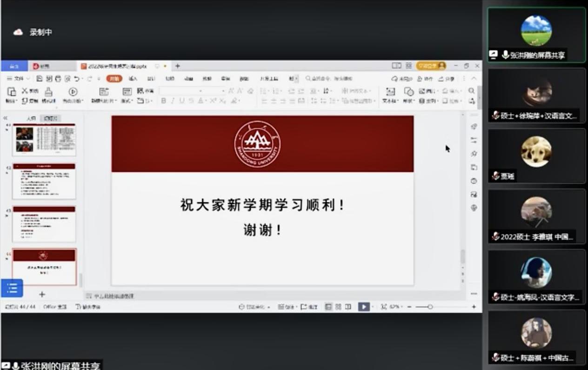Click the Format Painter brush icon

(48, 92)
